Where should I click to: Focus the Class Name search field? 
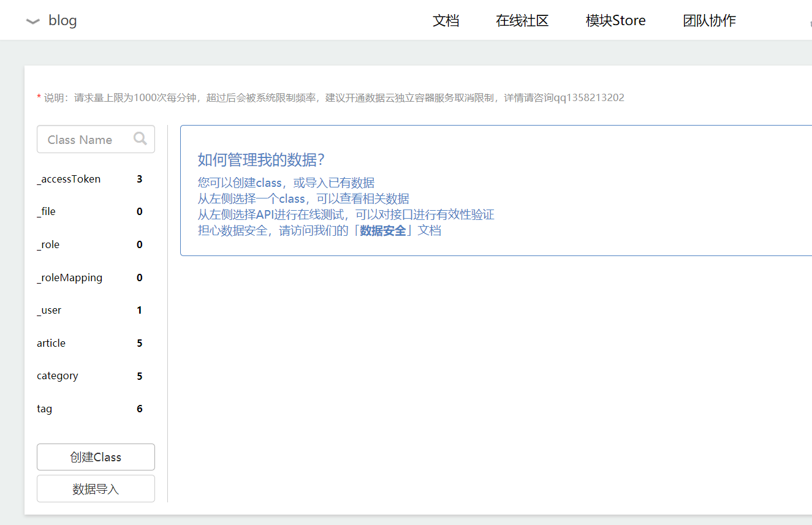point(96,139)
